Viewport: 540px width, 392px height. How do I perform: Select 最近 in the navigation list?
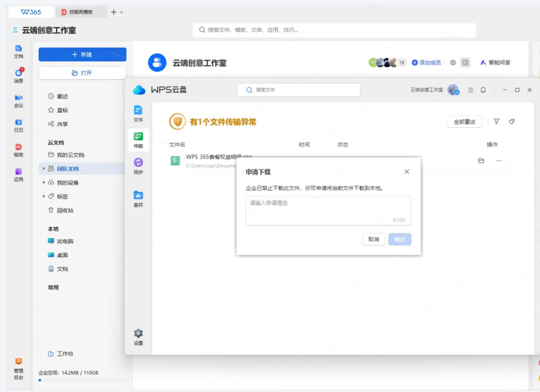point(58,96)
